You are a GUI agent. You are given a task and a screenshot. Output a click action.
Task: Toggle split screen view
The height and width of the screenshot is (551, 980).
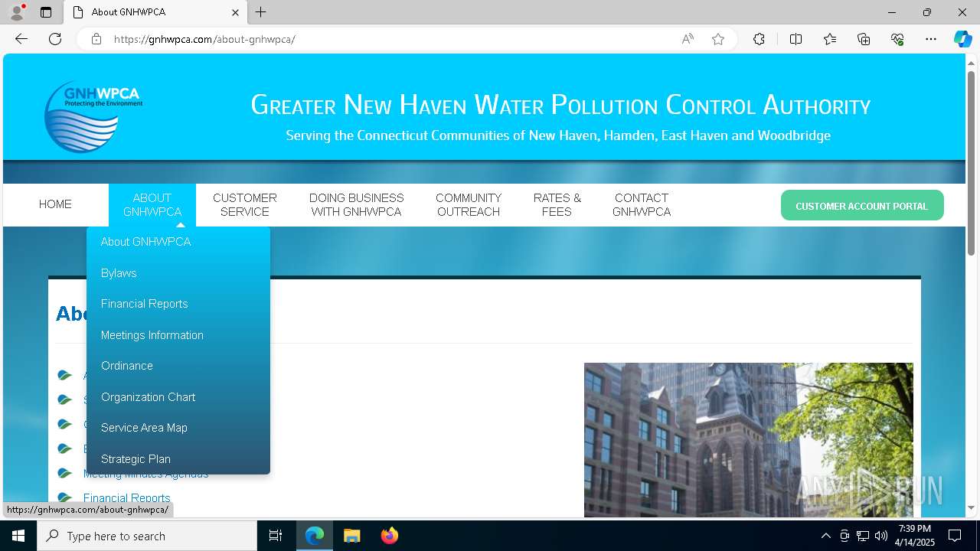795,39
